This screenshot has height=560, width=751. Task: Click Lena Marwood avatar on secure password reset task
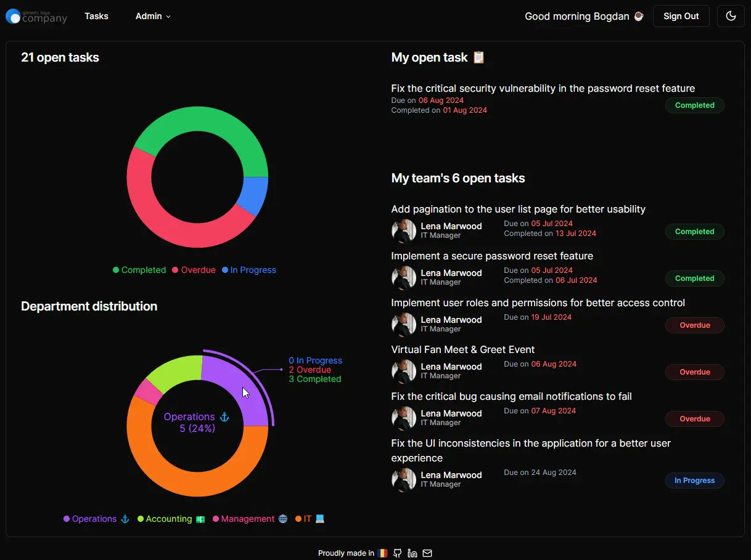point(404,278)
